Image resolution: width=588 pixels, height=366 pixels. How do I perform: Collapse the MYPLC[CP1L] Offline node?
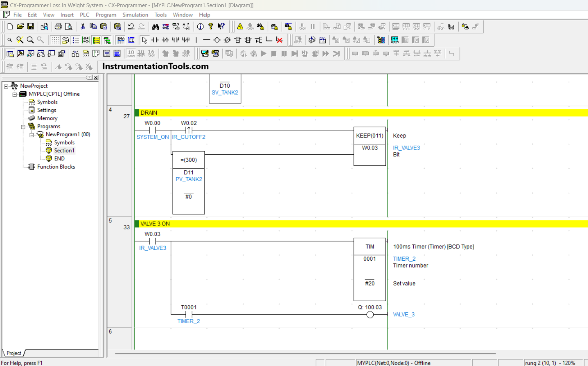coord(15,94)
